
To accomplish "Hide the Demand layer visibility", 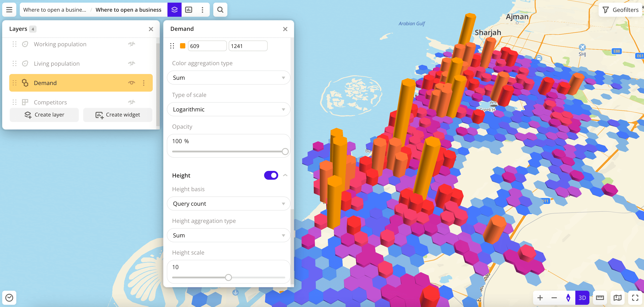I will tap(132, 83).
